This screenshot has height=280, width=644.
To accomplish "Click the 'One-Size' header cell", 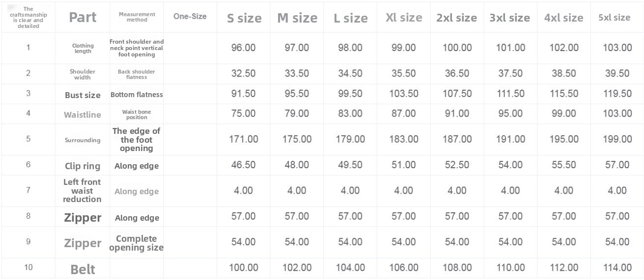I will 190,16.
